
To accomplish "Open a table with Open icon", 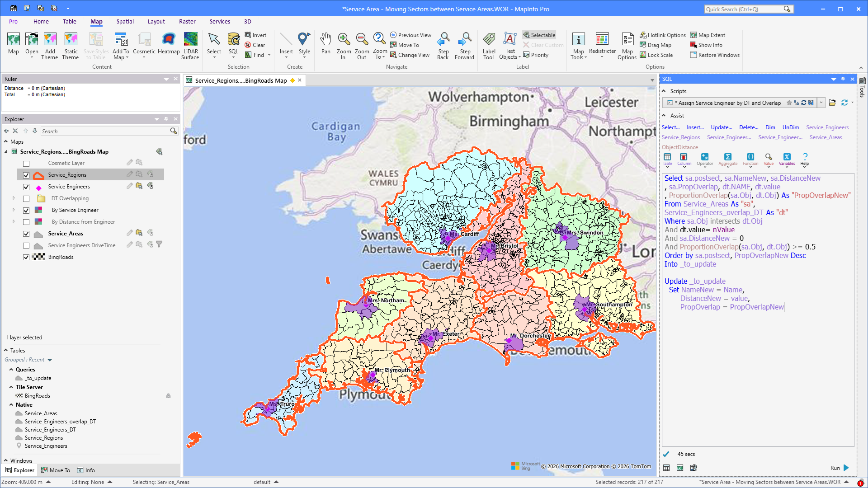I will pyautogui.click(x=32, y=44).
